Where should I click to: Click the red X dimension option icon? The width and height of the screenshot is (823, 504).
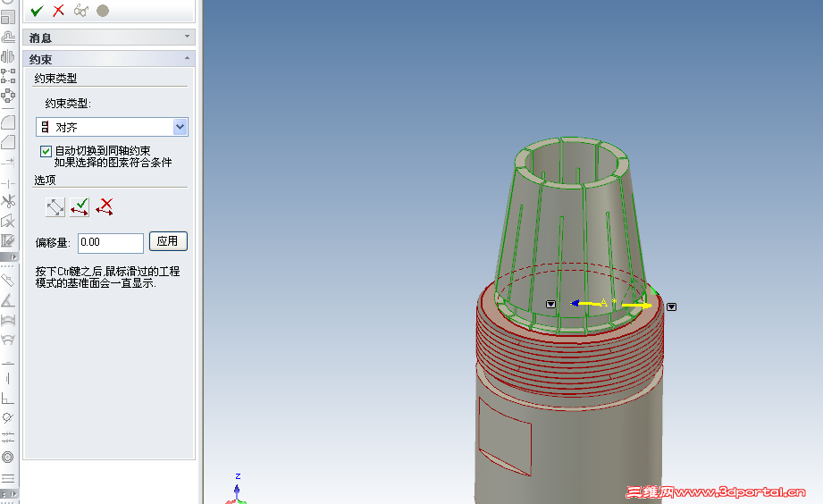[105, 206]
